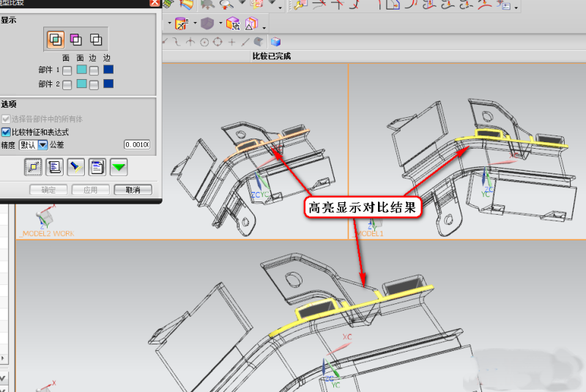The height and width of the screenshot is (392, 586).
Task: Pick the third gray display mode icon
Action: 95,40
